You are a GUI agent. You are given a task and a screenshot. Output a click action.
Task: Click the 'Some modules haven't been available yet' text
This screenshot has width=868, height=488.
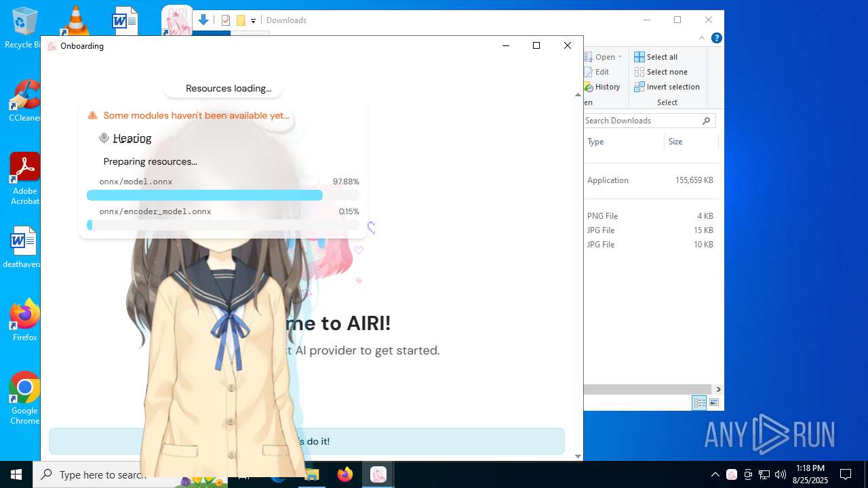tap(196, 115)
